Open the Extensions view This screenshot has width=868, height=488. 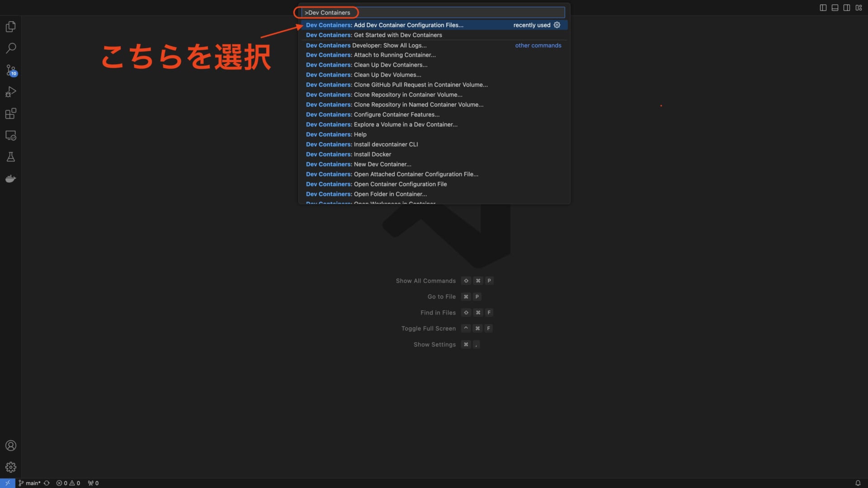click(10, 113)
